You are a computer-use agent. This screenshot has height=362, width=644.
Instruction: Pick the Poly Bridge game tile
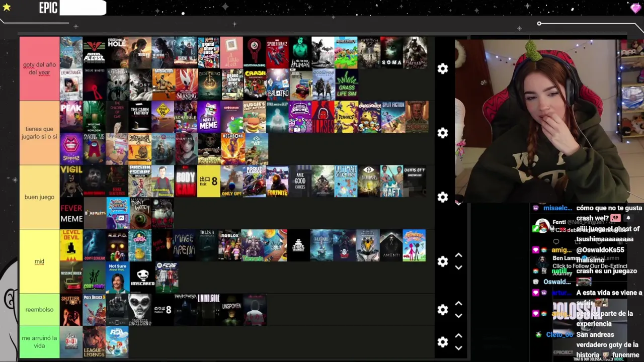coord(94,310)
